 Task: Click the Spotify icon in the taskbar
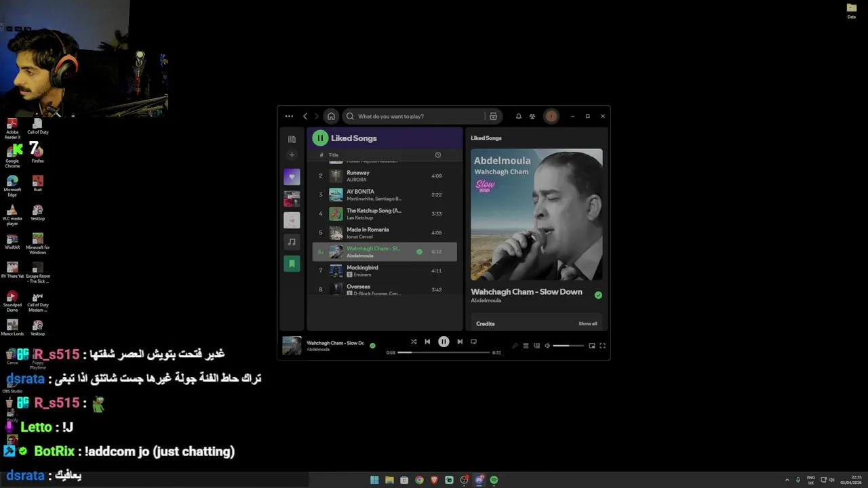click(x=494, y=480)
